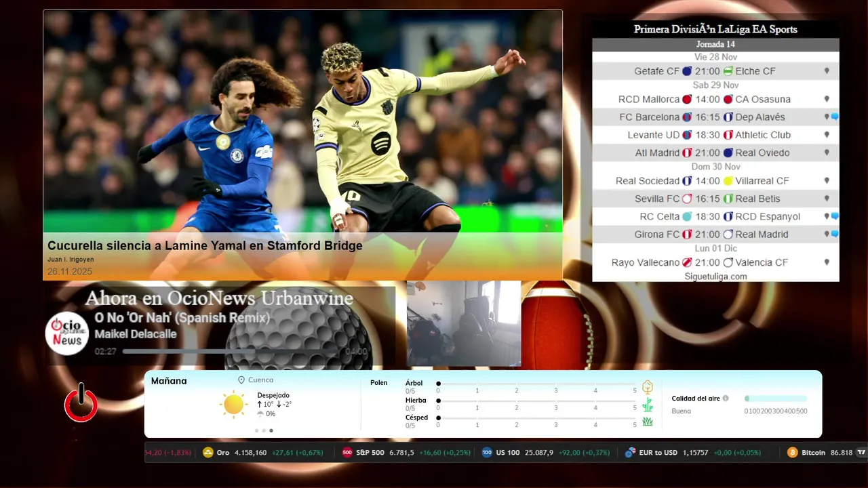The height and width of the screenshot is (488, 868).
Task: Click the artist name Maikel Delacalle
Action: click(x=136, y=334)
